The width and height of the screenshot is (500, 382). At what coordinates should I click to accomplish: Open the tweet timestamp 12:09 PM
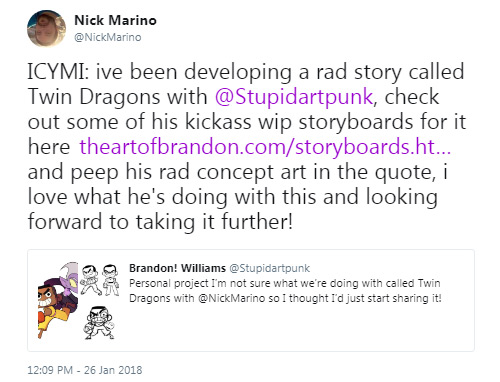click(x=50, y=370)
